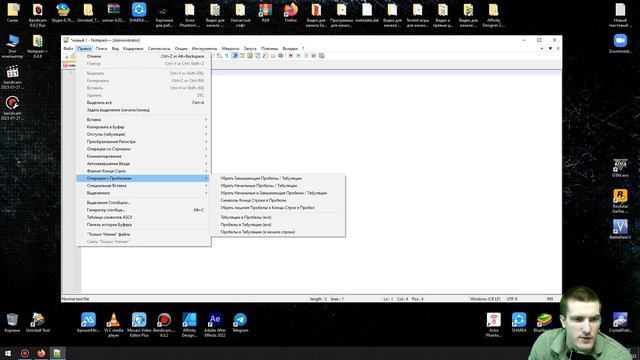
Task: Select Убрать Начальные Пробелы / Табуляции
Action: [x=278, y=186]
